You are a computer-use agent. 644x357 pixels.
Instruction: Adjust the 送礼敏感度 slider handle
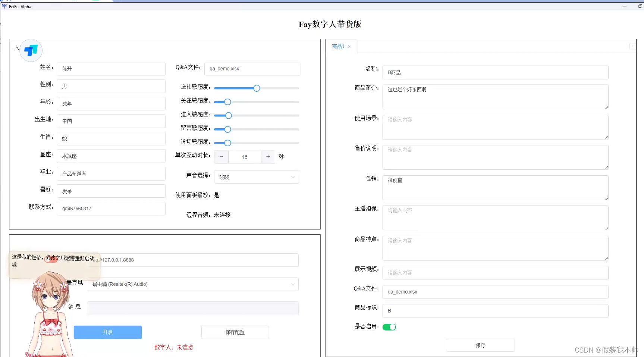point(257,88)
